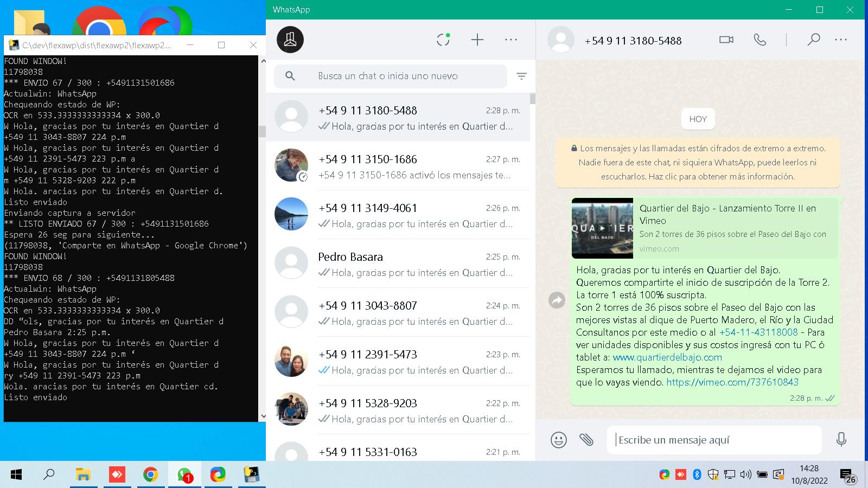Switch to Microsoft Edge in taskbar

(218, 475)
